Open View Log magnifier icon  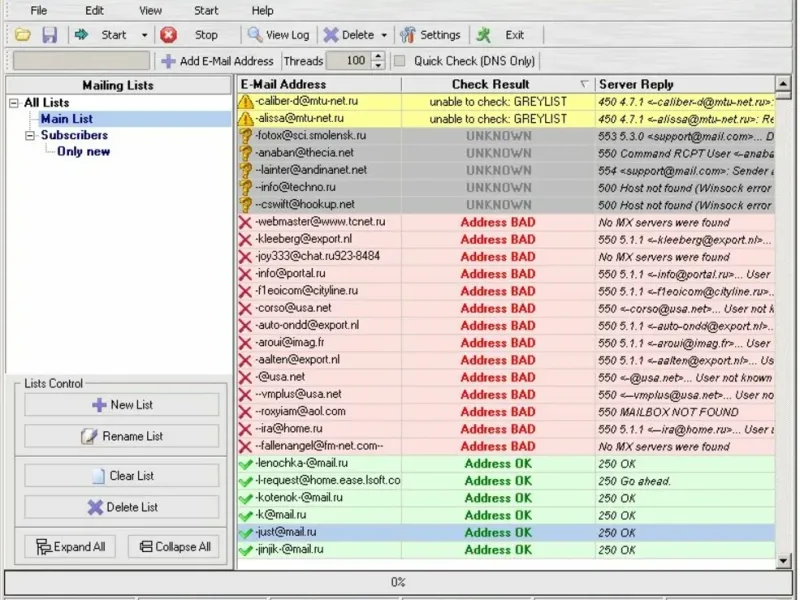(x=255, y=35)
